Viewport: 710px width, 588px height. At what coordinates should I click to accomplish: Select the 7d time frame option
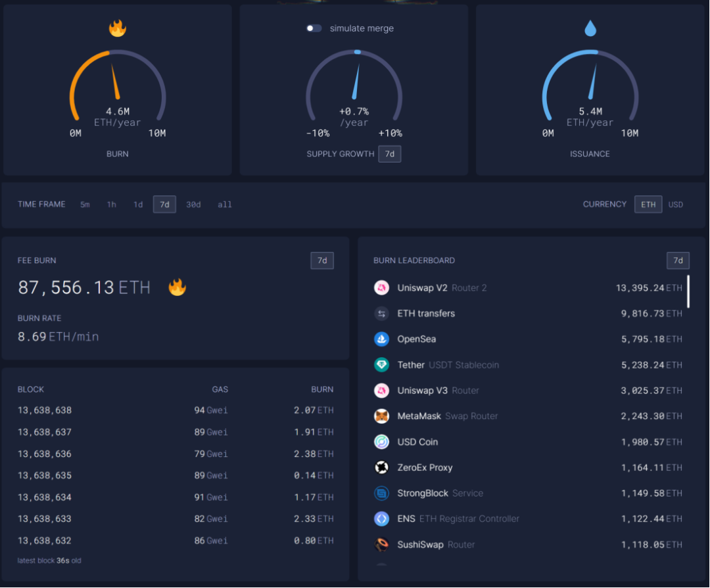click(164, 205)
